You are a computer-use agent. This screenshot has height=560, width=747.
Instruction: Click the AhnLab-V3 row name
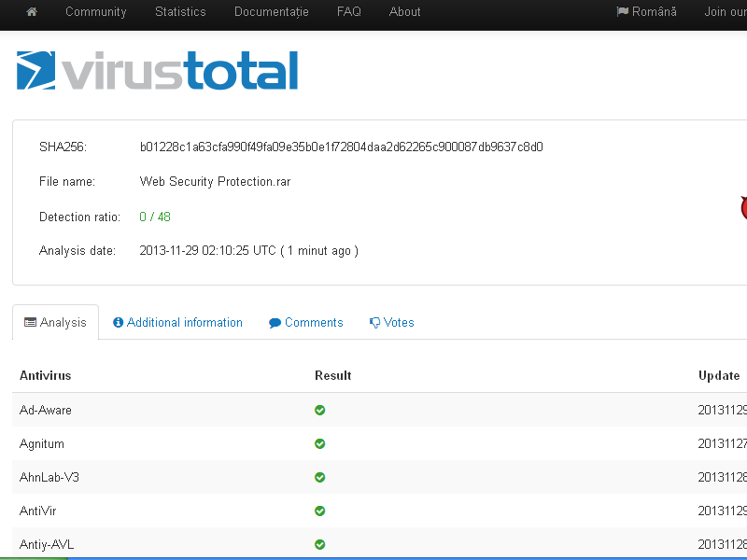pyautogui.click(x=49, y=477)
